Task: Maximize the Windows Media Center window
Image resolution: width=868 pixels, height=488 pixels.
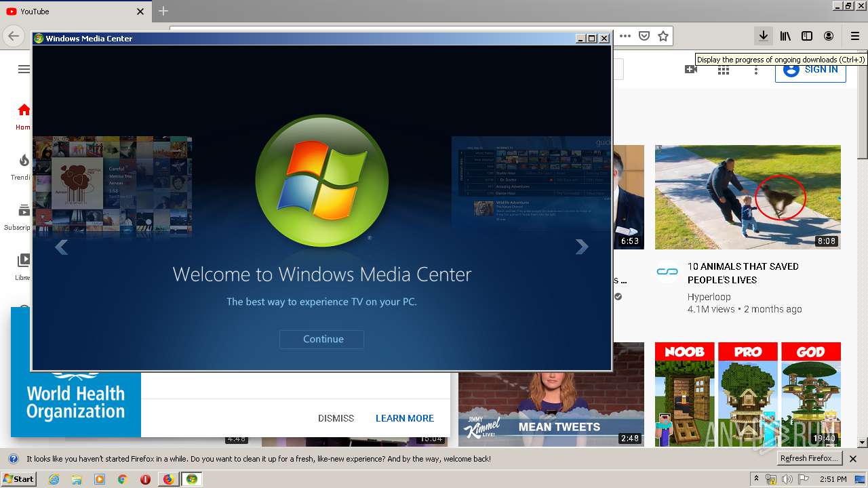Action: pos(592,39)
